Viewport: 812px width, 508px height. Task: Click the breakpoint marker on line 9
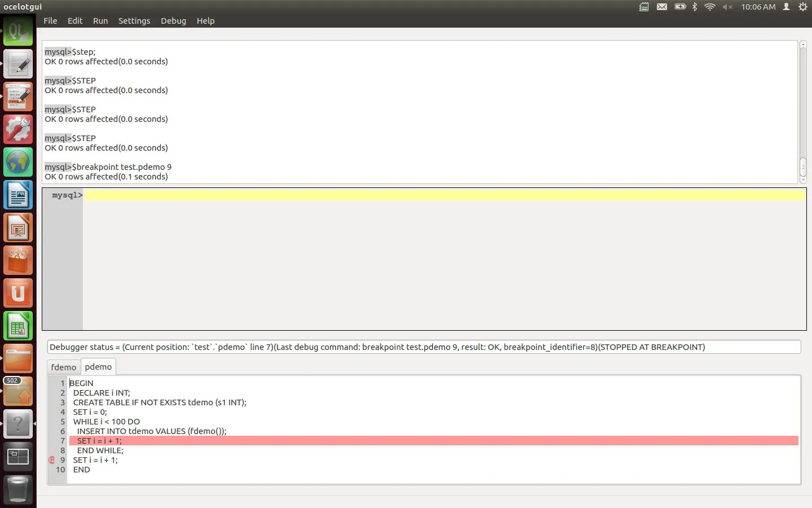click(x=52, y=460)
